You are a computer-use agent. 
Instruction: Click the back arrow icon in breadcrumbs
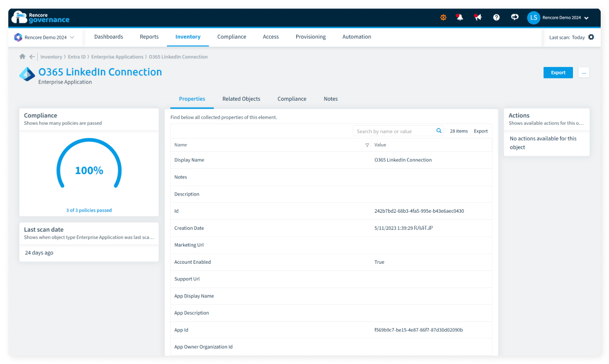32,57
